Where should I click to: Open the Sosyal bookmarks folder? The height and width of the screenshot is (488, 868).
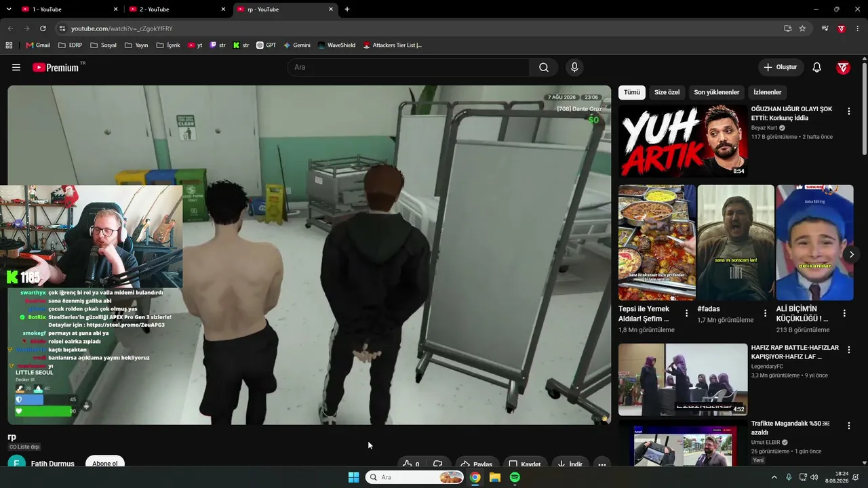103,45
